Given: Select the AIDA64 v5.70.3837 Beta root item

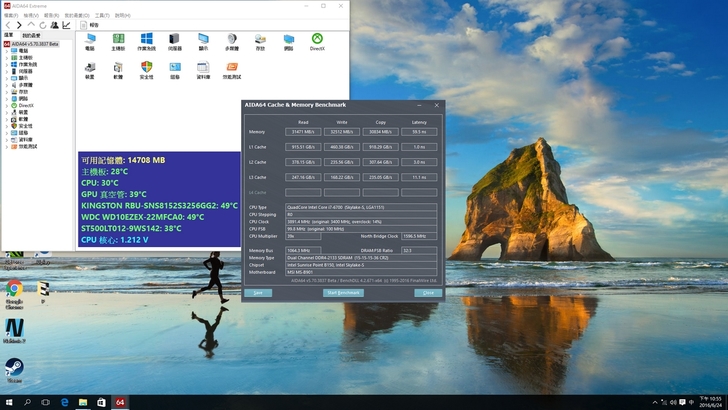Looking at the screenshot, I should pyautogui.click(x=35, y=44).
